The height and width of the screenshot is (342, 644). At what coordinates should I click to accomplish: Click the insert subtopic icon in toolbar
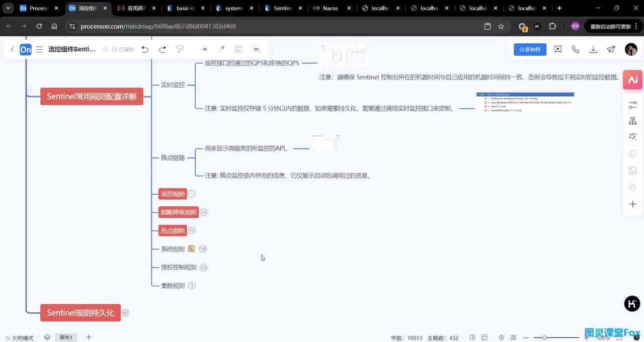pos(203,49)
